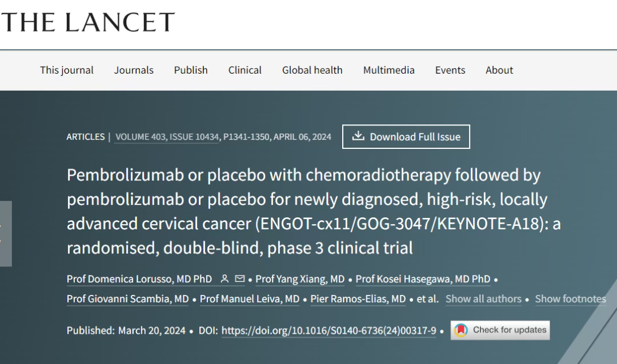
Task: Open The Lancet logo homepage
Action: click(88, 22)
